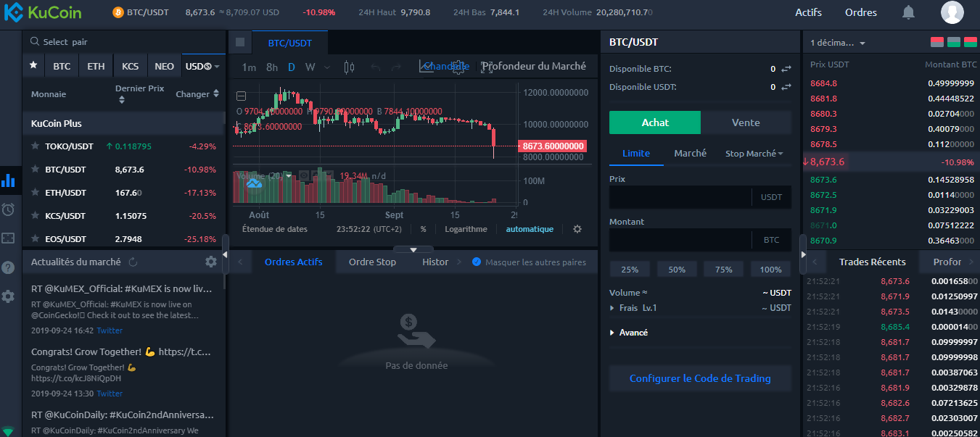Image resolution: width=980 pixels, height=437 pixels.
Task: Toggle Masquer les autres paires checkbox
Action: click(x=477, y=262)
